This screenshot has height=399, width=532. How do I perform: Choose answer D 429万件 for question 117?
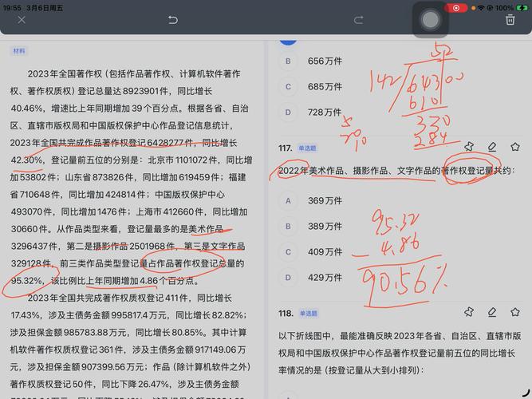[310, 278]
